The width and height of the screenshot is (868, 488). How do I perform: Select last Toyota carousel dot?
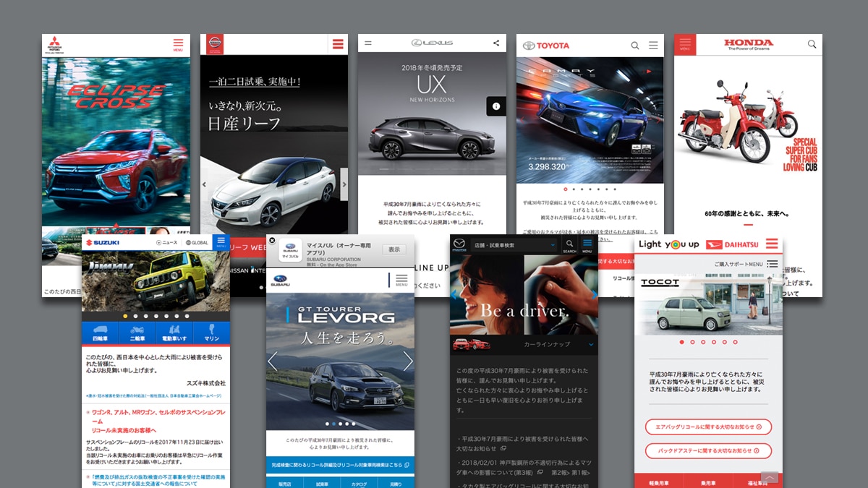(x=615, y=189)
